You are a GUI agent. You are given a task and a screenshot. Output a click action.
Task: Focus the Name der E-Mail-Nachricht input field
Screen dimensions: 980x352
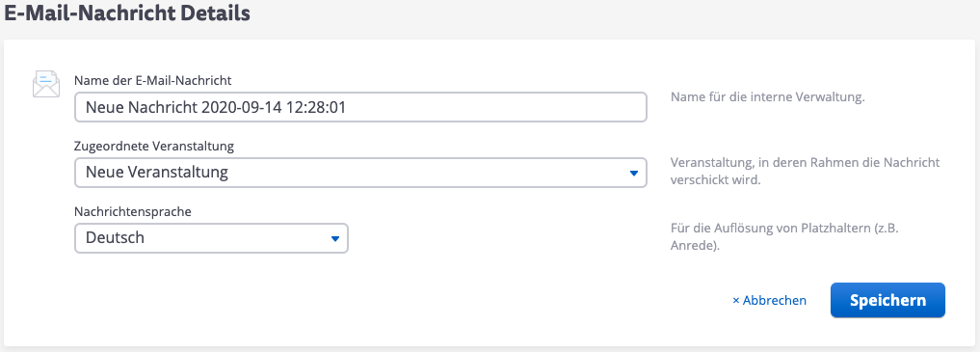360,107
